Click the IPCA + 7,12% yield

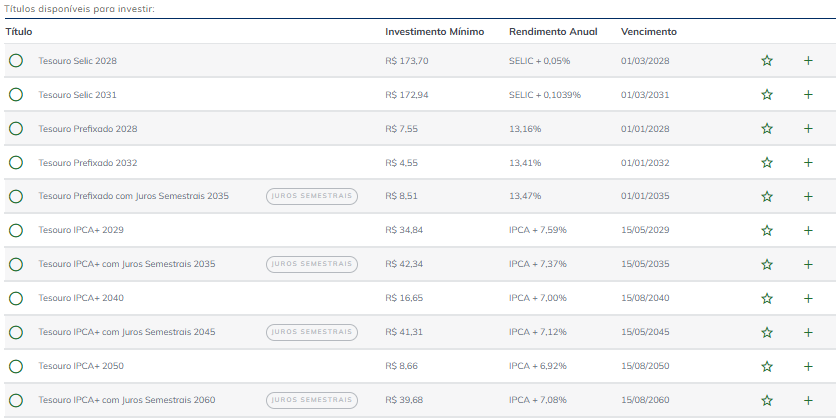538,332
